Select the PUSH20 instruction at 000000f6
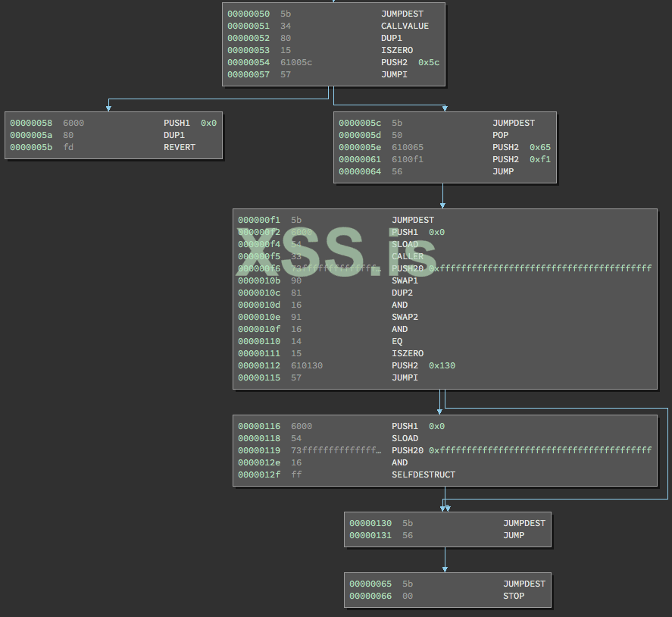Screen dimensions: 672x617 pyautogui.click(x=407, y=268)
